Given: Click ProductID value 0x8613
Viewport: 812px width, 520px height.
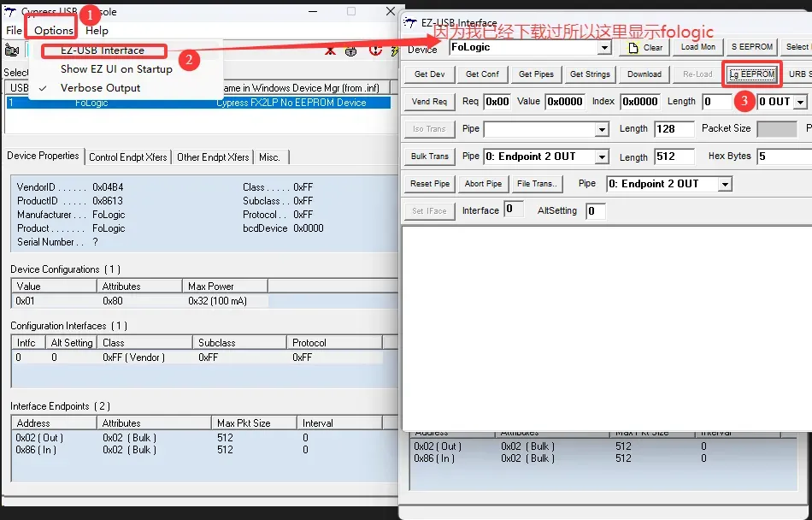Looking at the screenshot, I should coord(108,201).
